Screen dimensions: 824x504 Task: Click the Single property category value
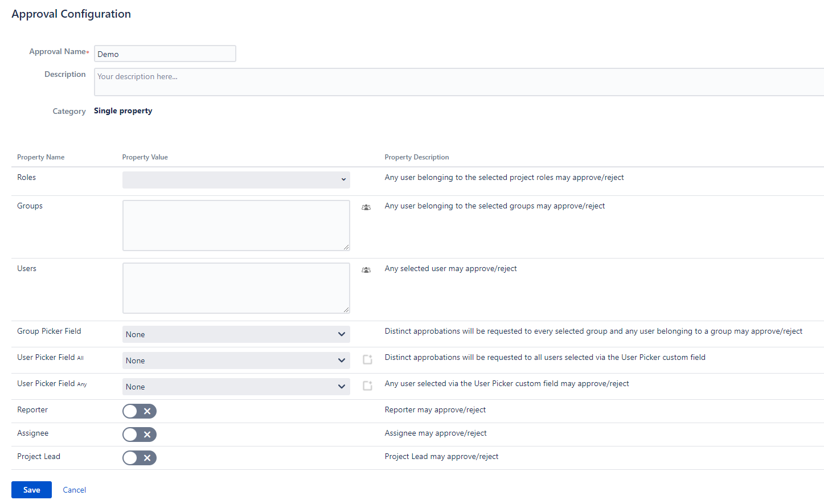coord(123,111)
